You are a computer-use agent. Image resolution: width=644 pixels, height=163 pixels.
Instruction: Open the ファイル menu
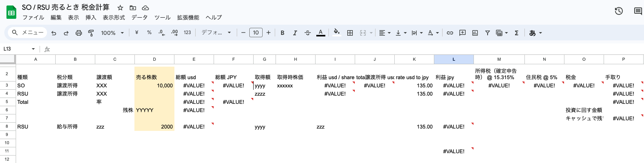[33, 18]
